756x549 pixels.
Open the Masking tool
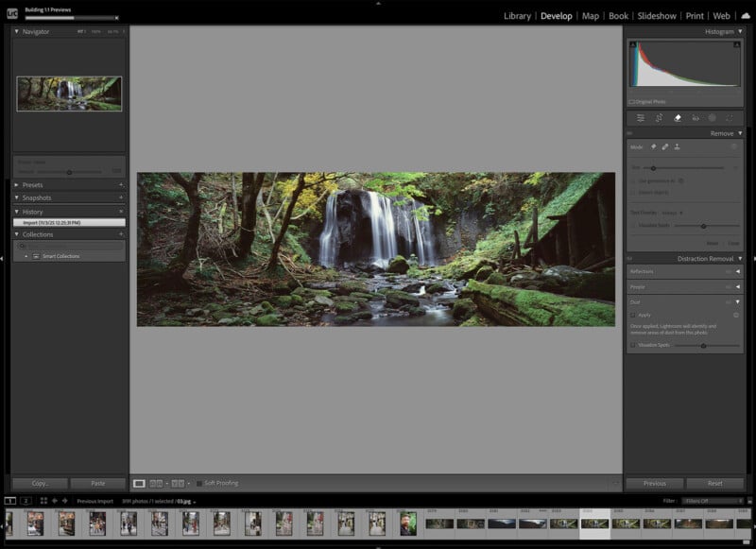[x=712, y=118]
